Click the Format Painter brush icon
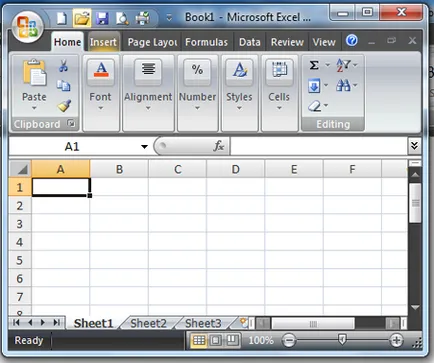Screen dimensions: 434x363 [64, 105]
